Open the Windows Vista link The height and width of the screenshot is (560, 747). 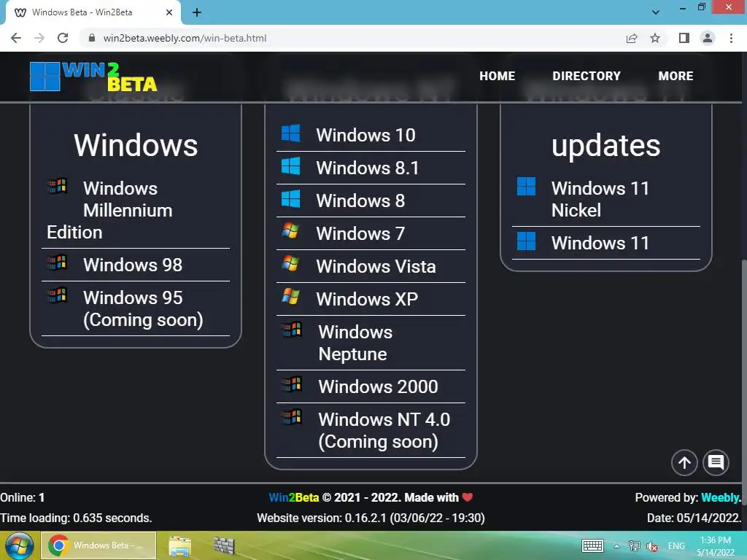376,266
